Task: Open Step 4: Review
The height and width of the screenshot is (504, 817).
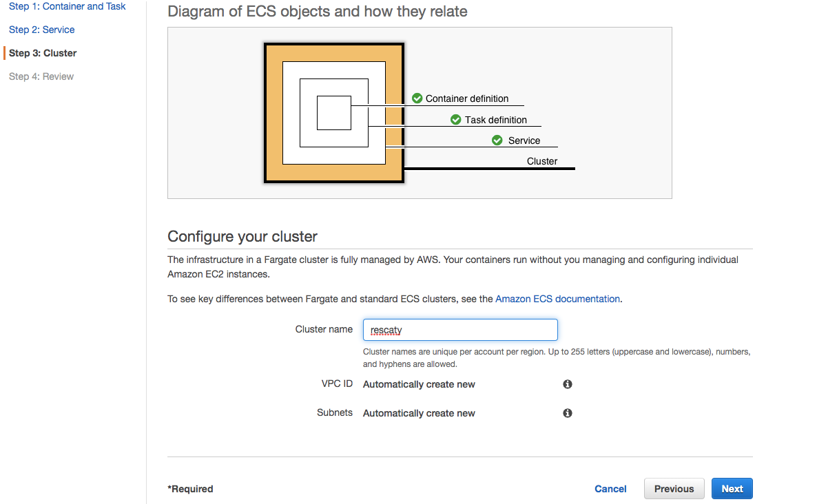Action: click(40, 76)
